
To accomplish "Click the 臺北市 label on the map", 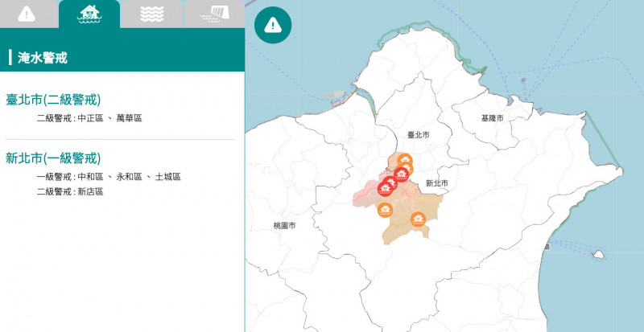I will coord(419,135).
